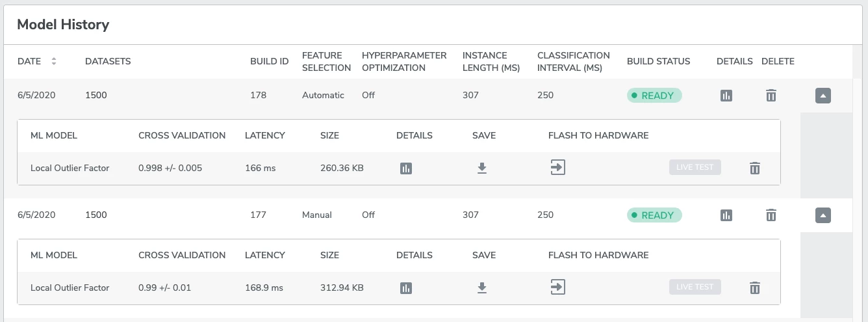
Task: Delete the 312.94 KB model row
Action: [x=755, y=288]
